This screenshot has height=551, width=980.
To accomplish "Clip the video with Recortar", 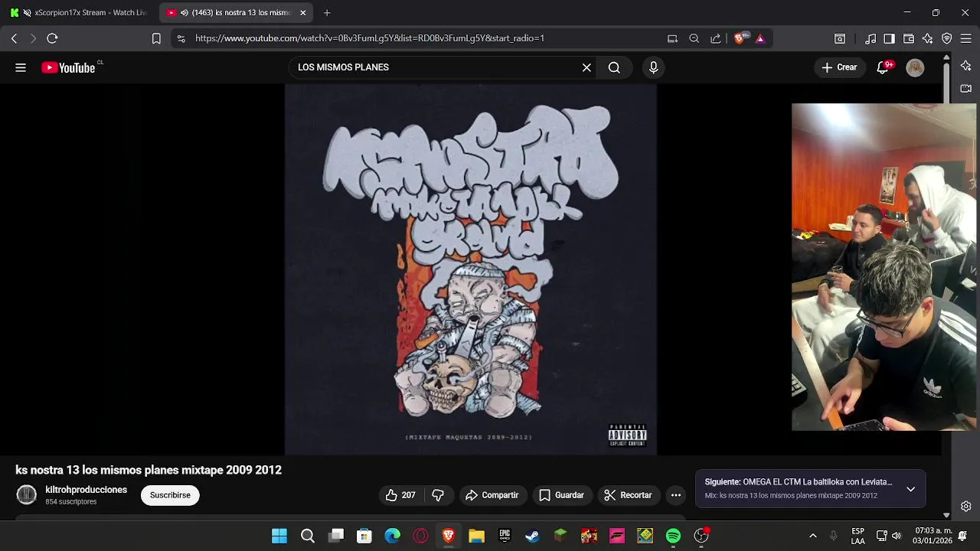I will [x=628, y=495].
